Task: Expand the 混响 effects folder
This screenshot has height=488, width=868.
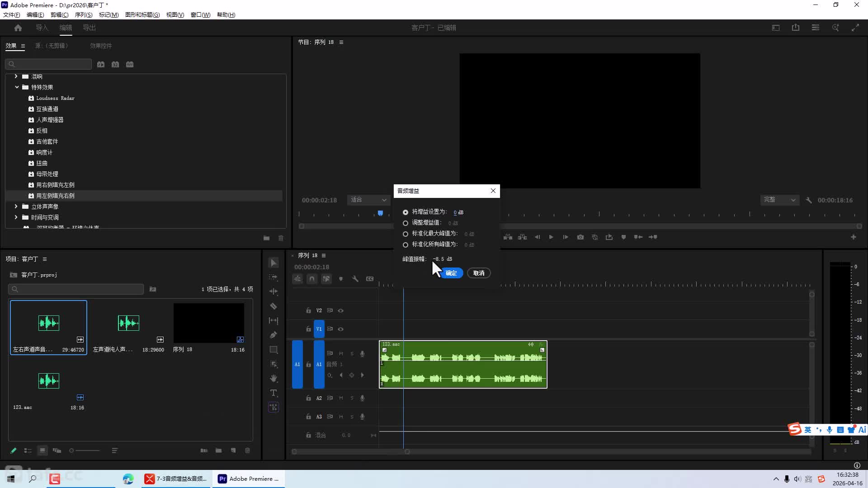Action: pos(16,76)
